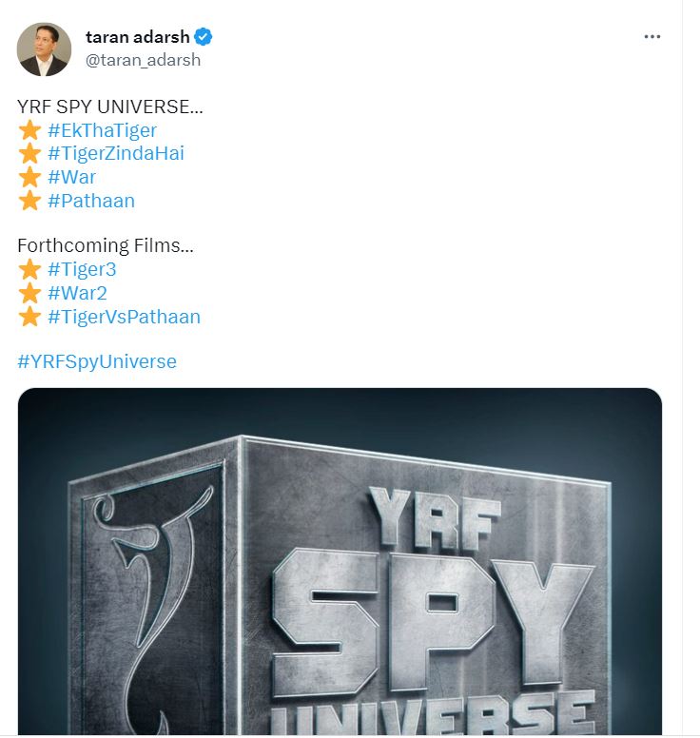This screenshot has height=738, width=700.
Task: Click the star emoji beside #Tiger3
Action: coord(29,269)
